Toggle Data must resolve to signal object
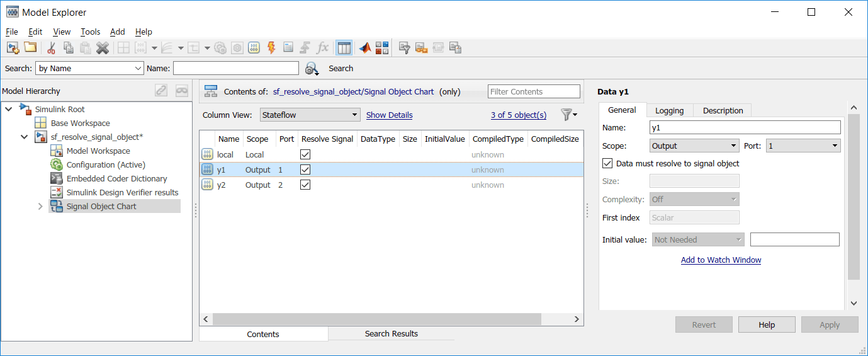 pyautogui.click(x=607, y=163)
